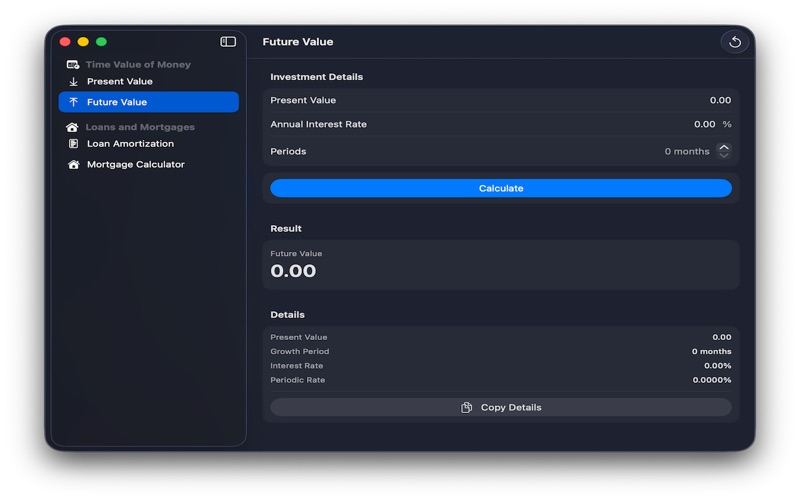Click the Periods 0 months field

pyautogui.click(x=687, y=152)
